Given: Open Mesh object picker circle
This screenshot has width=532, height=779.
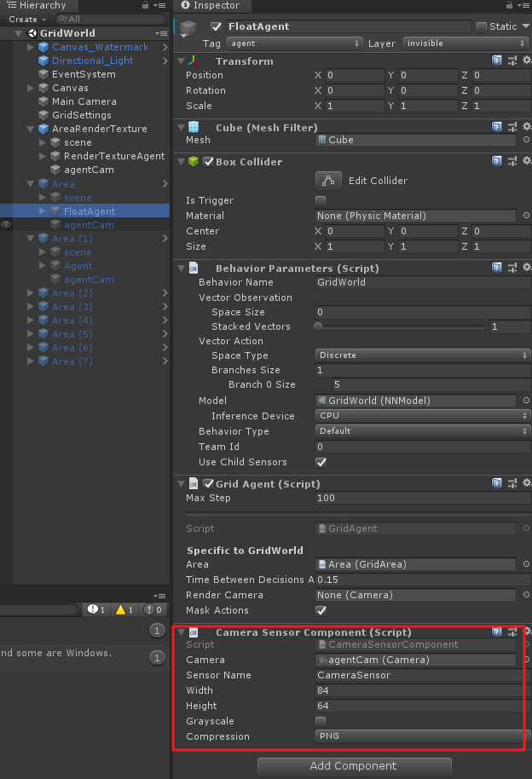Looking at the screenshot, I should (x=526, y=140).
